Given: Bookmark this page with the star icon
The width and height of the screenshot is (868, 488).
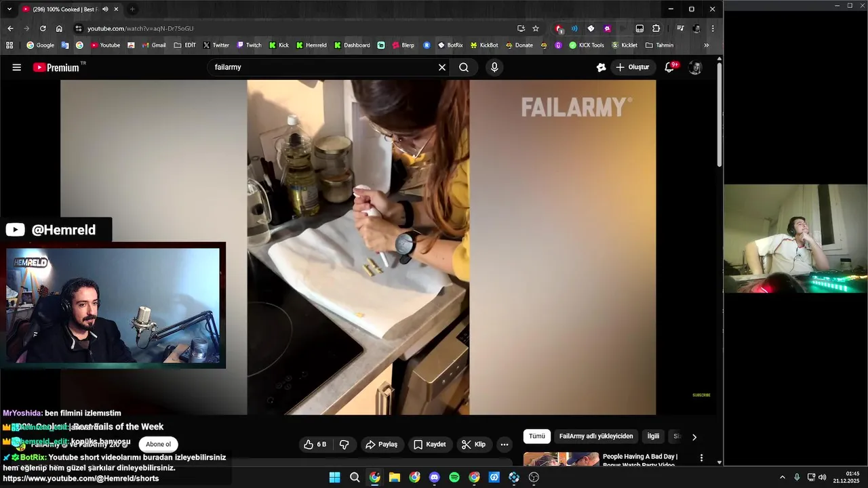Looking at the screenshot, I should (x=536, y=28).
